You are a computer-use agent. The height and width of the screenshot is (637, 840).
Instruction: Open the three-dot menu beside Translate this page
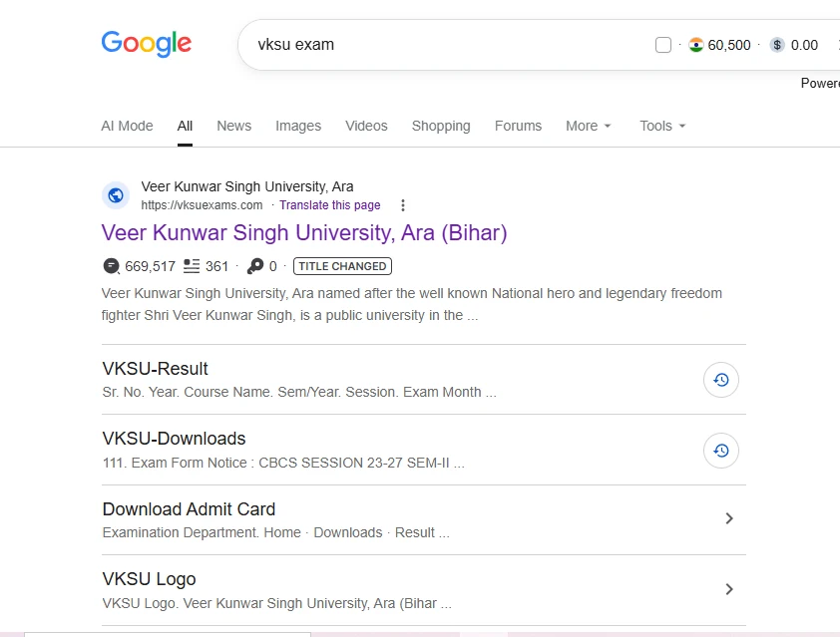[403, 205]
